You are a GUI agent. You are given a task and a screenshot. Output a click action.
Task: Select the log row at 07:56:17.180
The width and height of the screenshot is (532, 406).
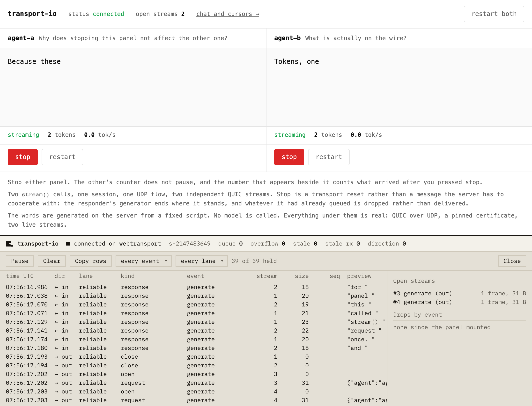193,348
